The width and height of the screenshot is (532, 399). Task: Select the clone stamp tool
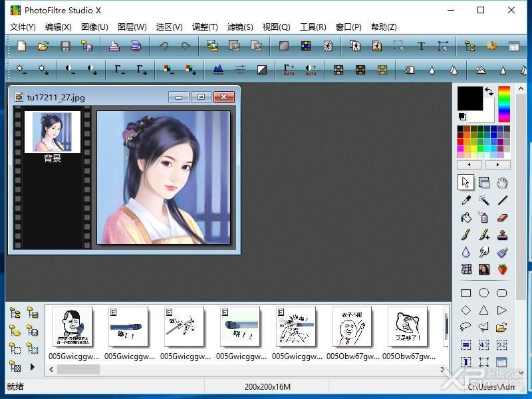tap(502, 235)
